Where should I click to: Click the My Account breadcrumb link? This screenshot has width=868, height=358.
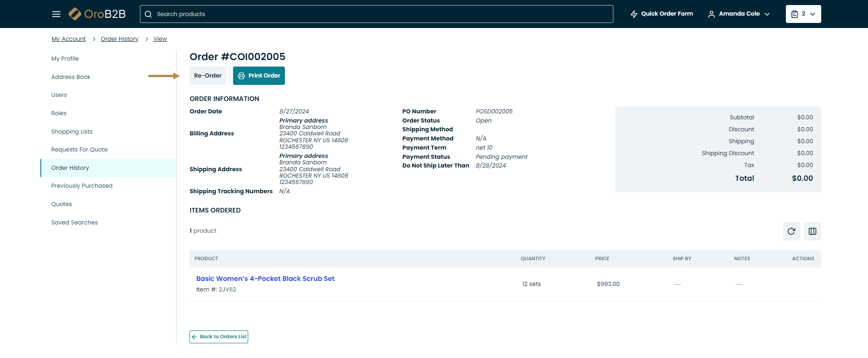point(68,39)
